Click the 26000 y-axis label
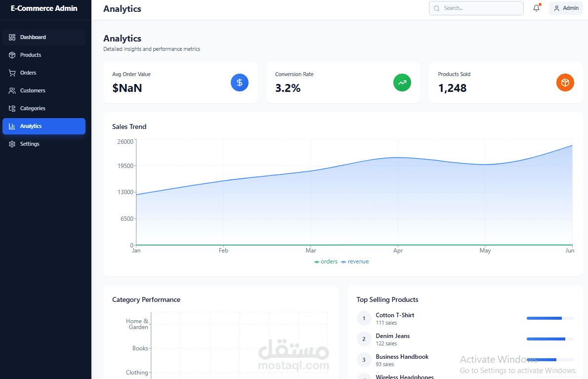The height and width of the screenshot is (379, 588). click(125, 142)
